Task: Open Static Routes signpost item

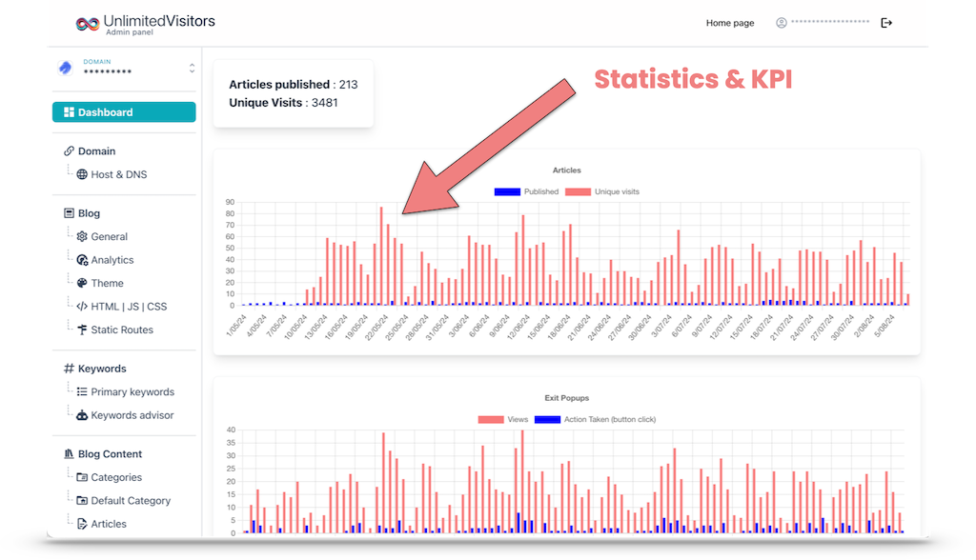Action: coord(115,330)
